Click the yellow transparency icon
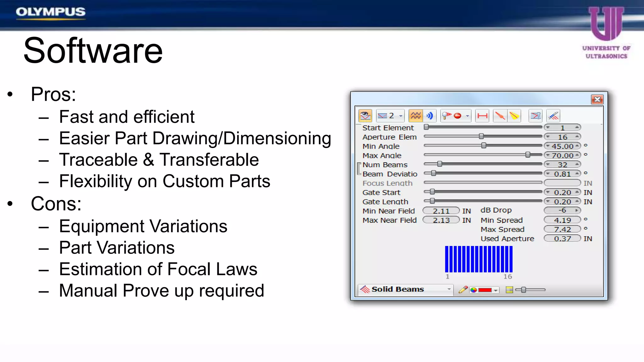The image size is (644, 362). [x=509, y=290]
